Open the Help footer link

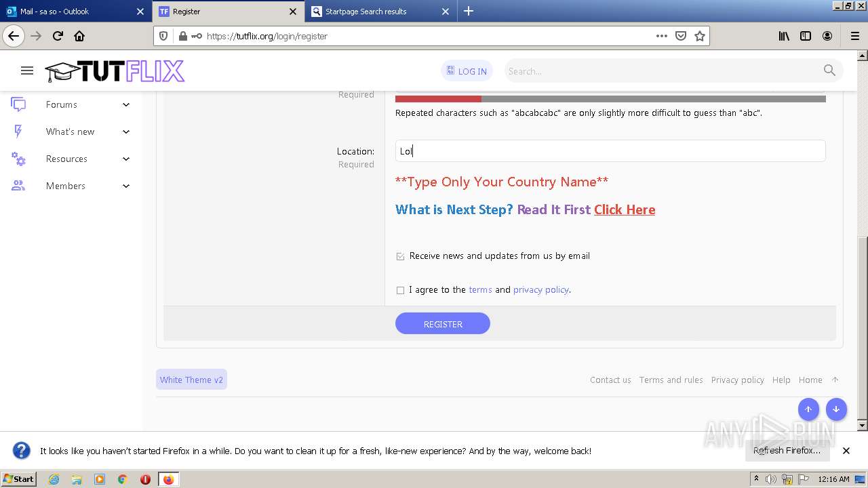point(781,380)
